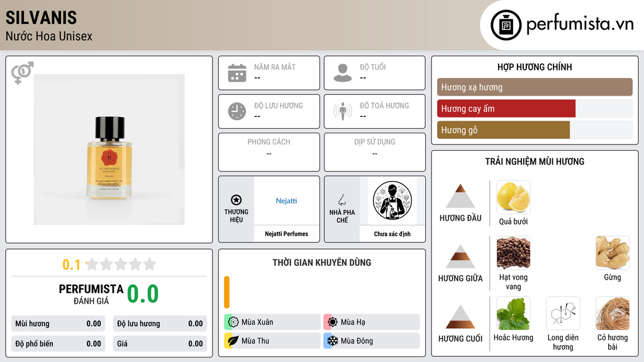644x362 pixels.
Task: Open the Hạt vong vang note image
Action: [x=513, y=253]
